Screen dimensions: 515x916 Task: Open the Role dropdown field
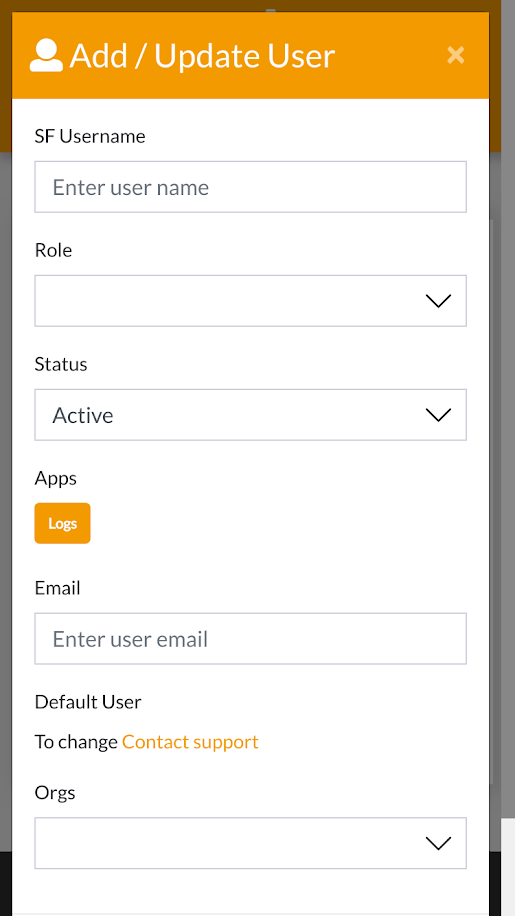click(x=250, y=301)
